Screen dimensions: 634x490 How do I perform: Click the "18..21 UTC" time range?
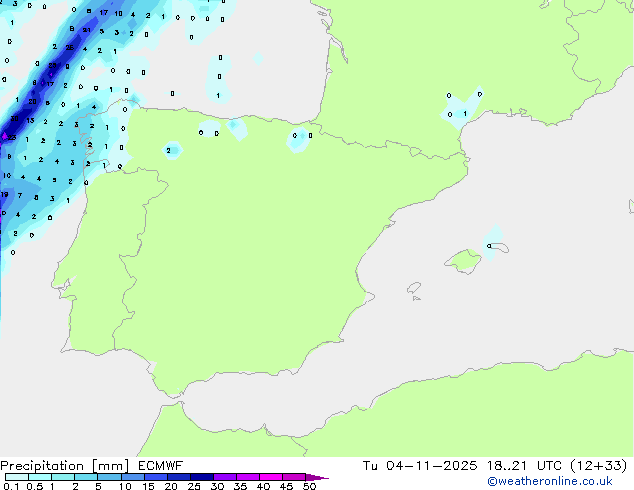[x=524, y=466]
